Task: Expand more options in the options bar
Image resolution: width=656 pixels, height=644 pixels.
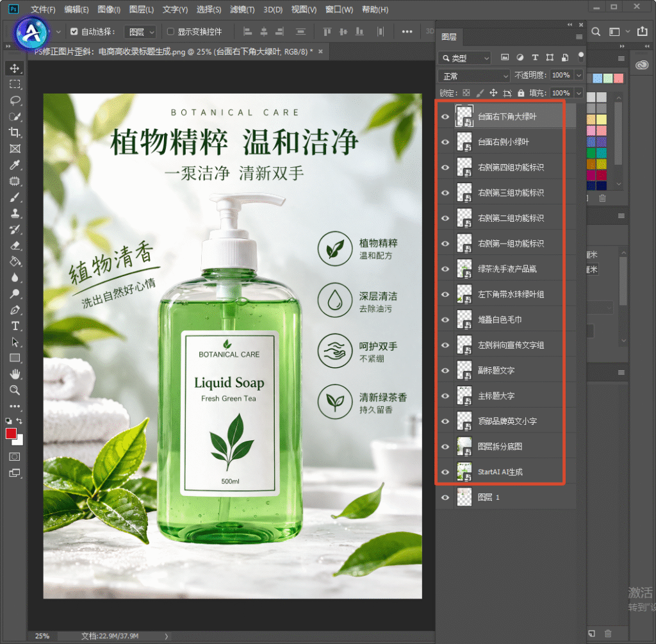Action: click(x=407, y=31)
